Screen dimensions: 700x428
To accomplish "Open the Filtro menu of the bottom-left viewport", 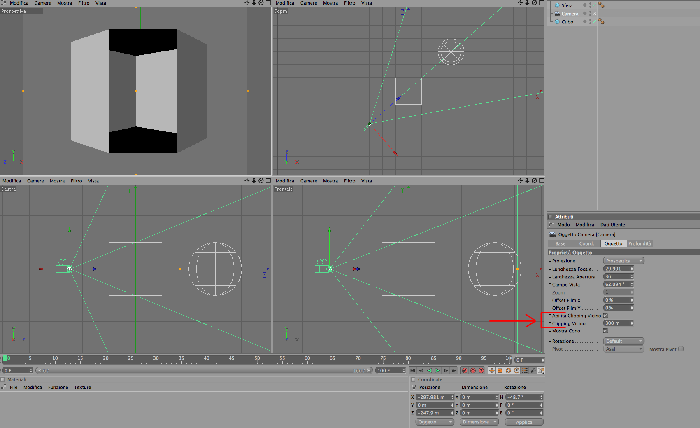I will coord(76,181).
